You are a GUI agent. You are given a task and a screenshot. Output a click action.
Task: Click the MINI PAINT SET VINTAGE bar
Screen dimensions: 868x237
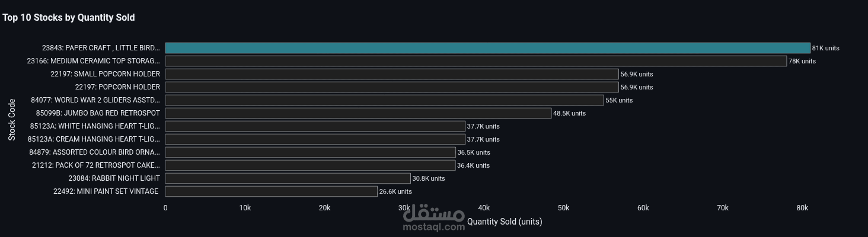(271, 191)
